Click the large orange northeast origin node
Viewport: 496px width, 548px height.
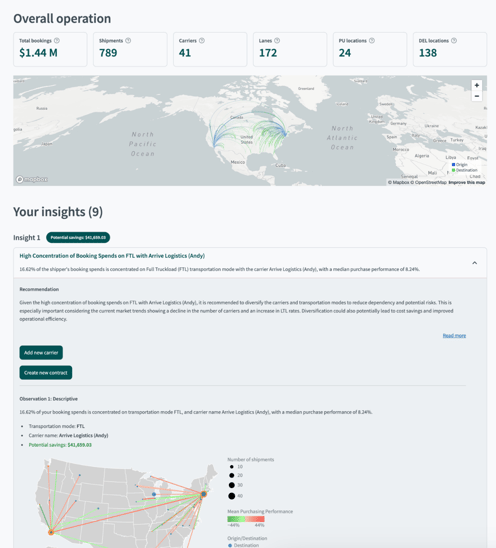[x=204, y=494]
